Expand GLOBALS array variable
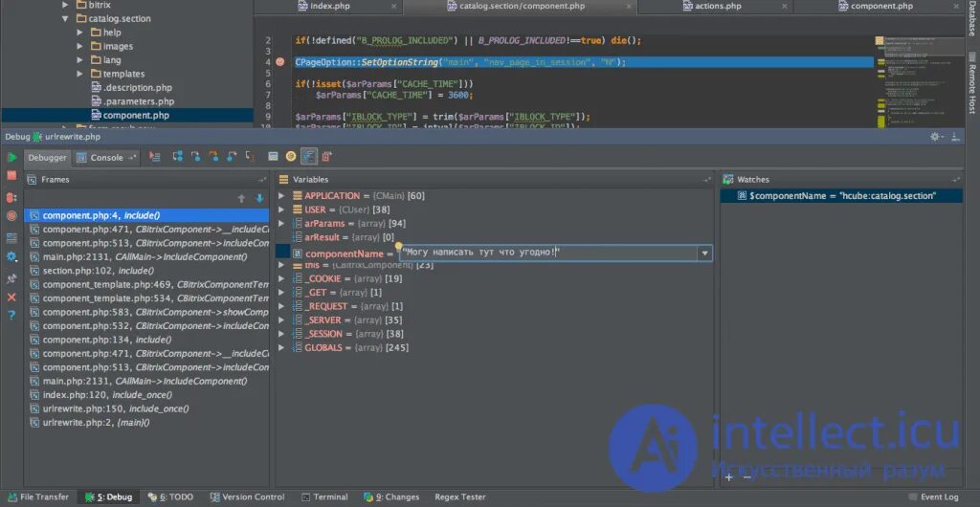 282,348
